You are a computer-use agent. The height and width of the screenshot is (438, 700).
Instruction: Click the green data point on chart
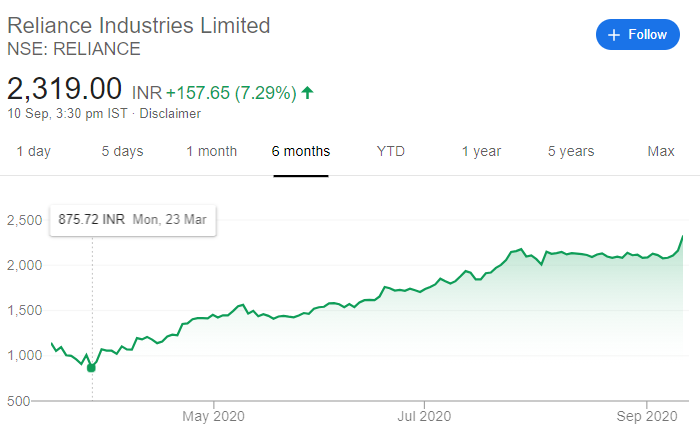[x=91, y=368]
